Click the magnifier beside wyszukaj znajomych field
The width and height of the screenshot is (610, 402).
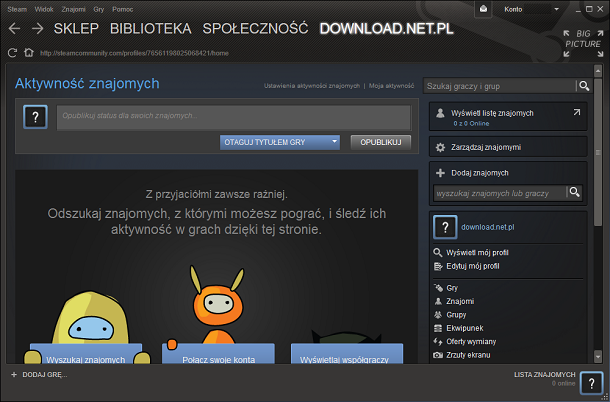point(574,192)
